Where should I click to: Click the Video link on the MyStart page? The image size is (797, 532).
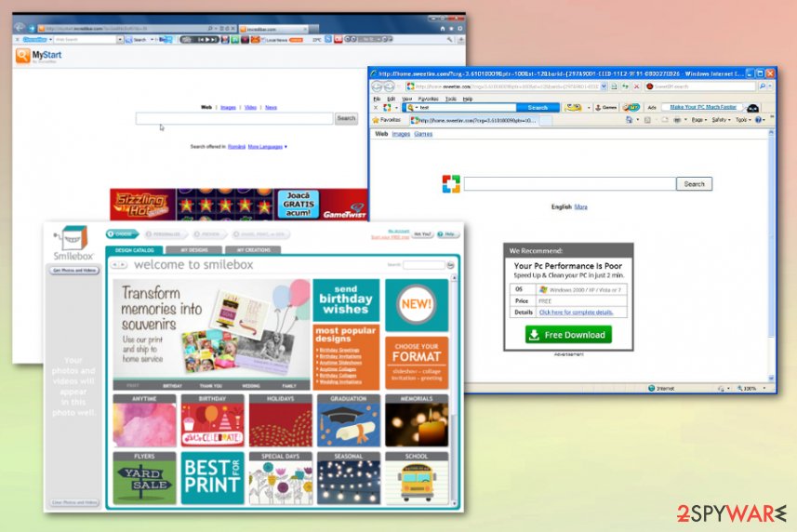click(250, 107)
